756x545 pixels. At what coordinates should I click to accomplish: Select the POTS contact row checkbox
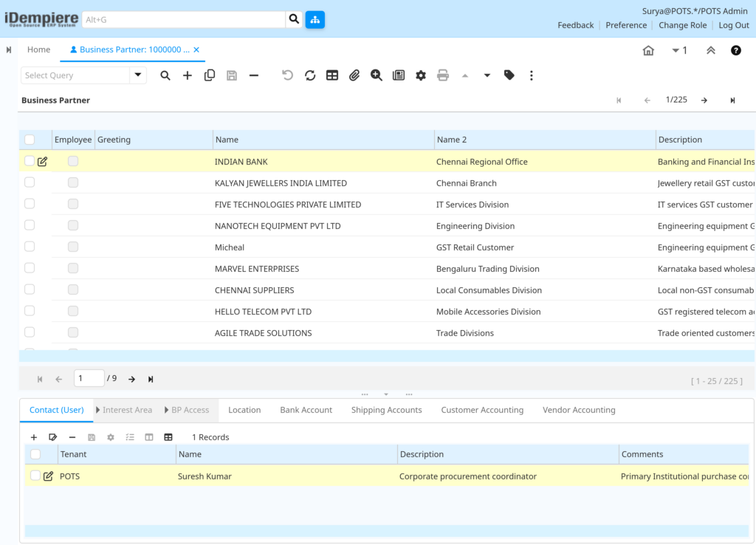tap(35, 475)
